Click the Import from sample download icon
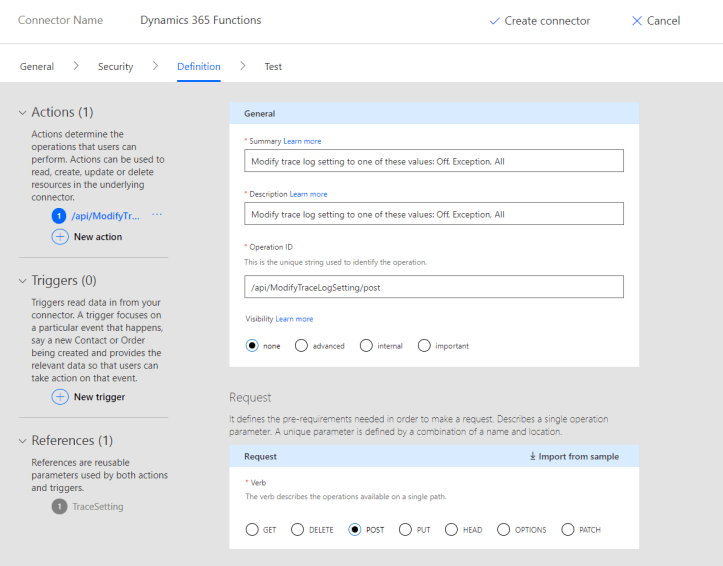Screen dimensions: 723x566 click(x=533, y=456)
